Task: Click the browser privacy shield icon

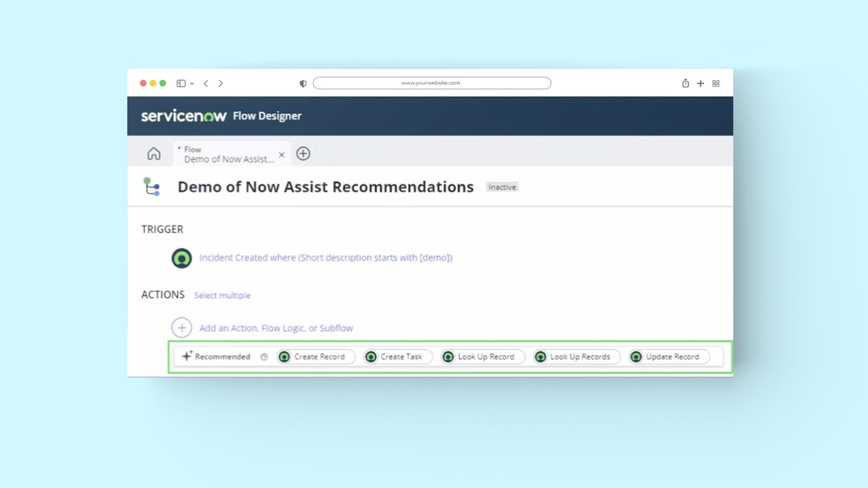Action: pos(303,83)
